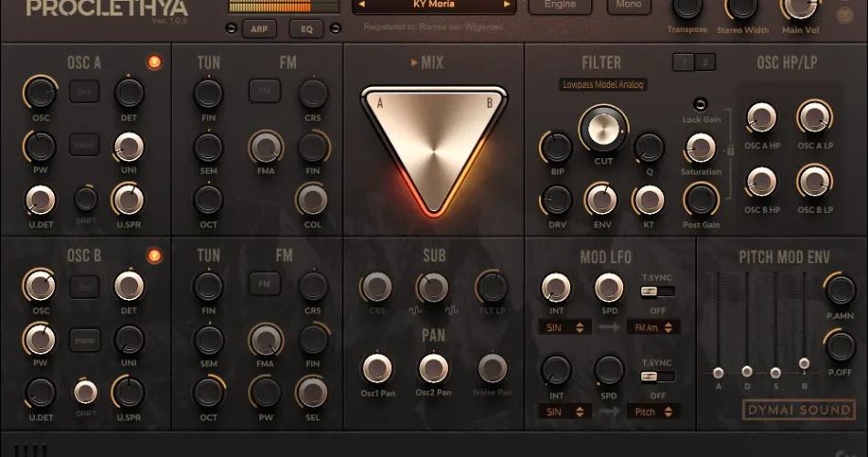
Task: Click the Saturation knob
Action: tap(701, 147)
